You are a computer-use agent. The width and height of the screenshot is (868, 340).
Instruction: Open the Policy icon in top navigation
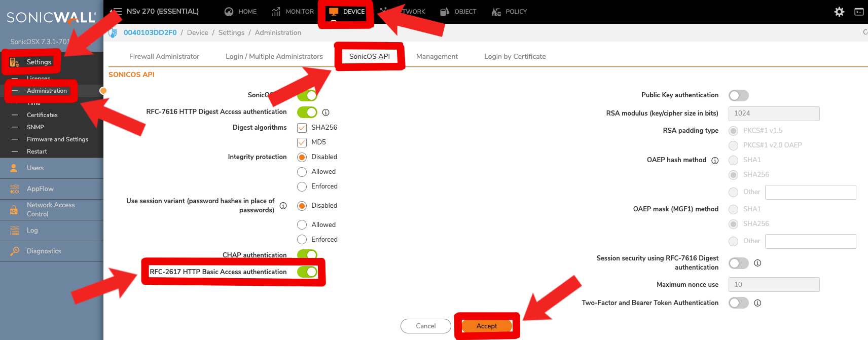click(496, 12)
